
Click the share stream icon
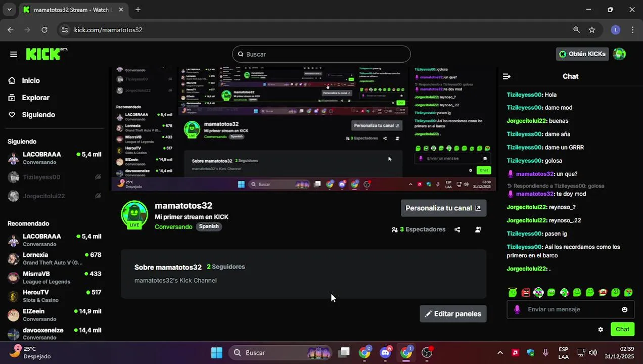(457, 230)
